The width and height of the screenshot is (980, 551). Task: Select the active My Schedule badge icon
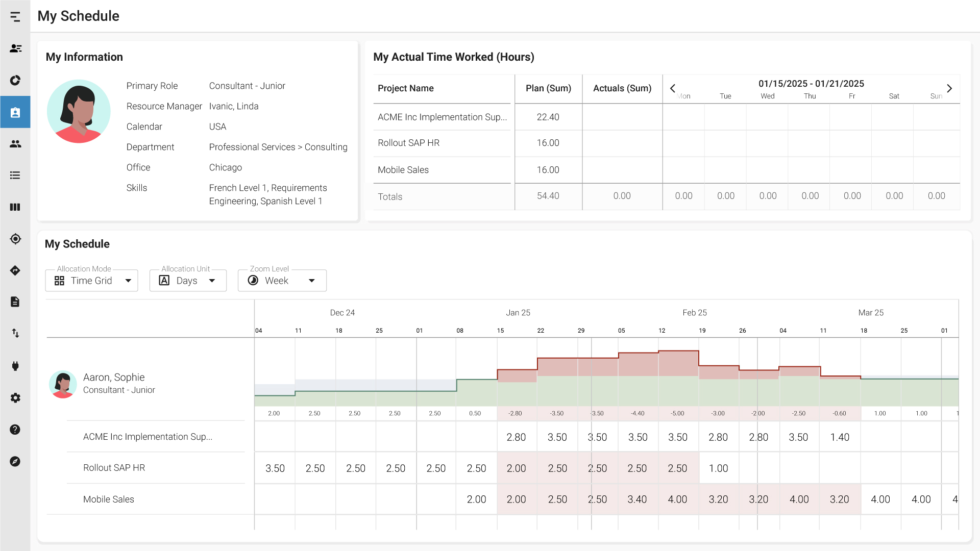pos(15,112)
